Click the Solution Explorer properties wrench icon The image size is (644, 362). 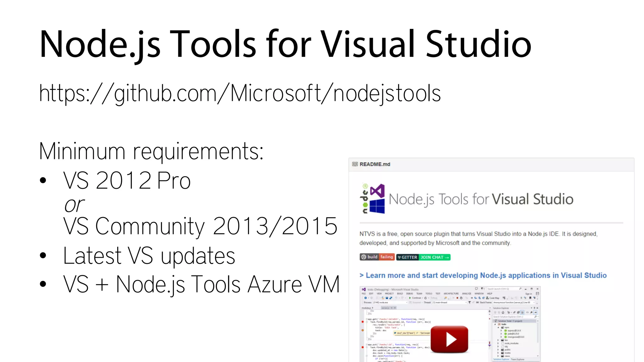coord(531,312)
